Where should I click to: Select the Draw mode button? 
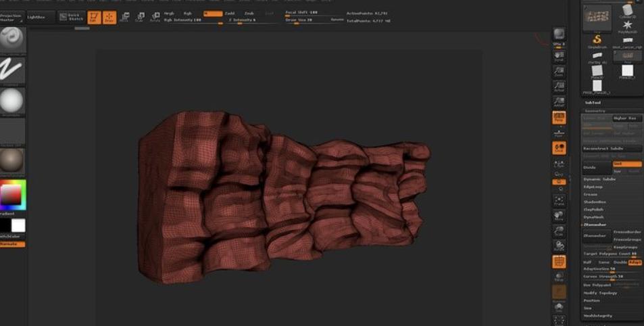[109, 18]
